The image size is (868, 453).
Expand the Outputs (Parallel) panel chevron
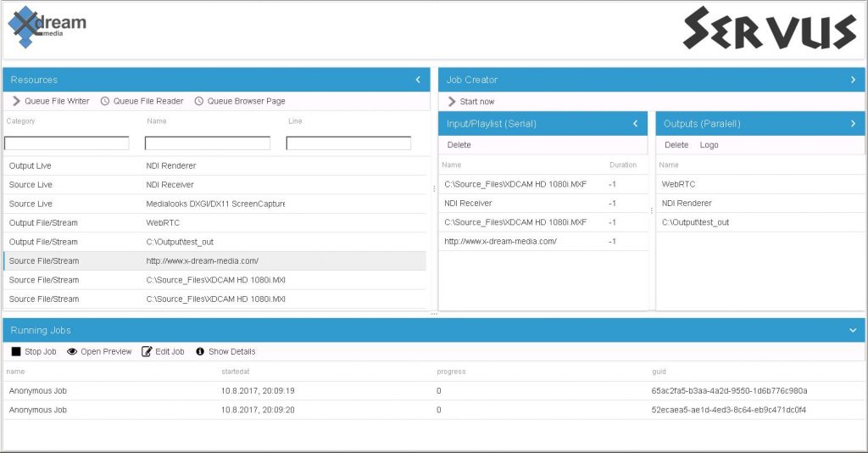(x=853, y=124)
